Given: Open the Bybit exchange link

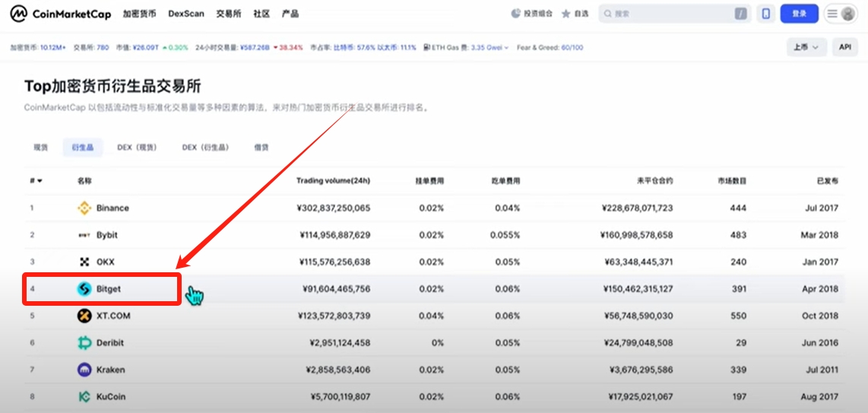Looking at the screenshot, I should (107, 235).
